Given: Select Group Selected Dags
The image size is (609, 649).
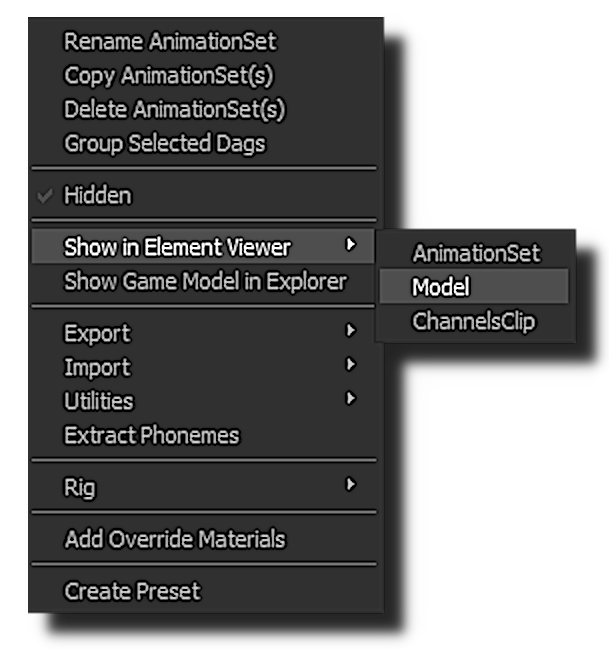Looking at the screenshot, I should click(x=165, y=144).
